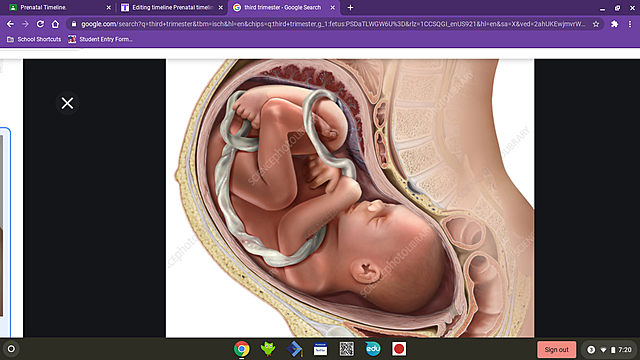640x360 pixels.
Task: Open the TestNav shelf app
Action: (320, 349)
